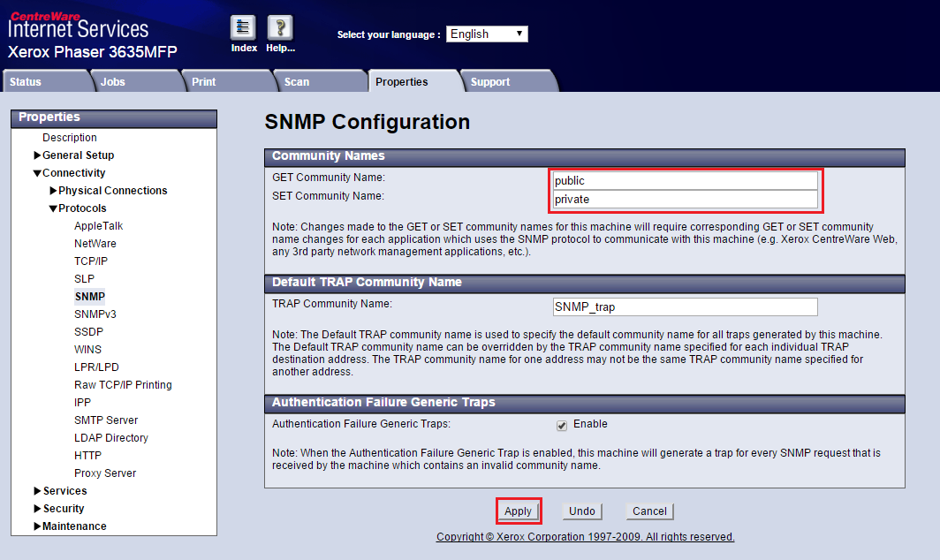Expand the General Setup tree node

(x=38, y=155)
